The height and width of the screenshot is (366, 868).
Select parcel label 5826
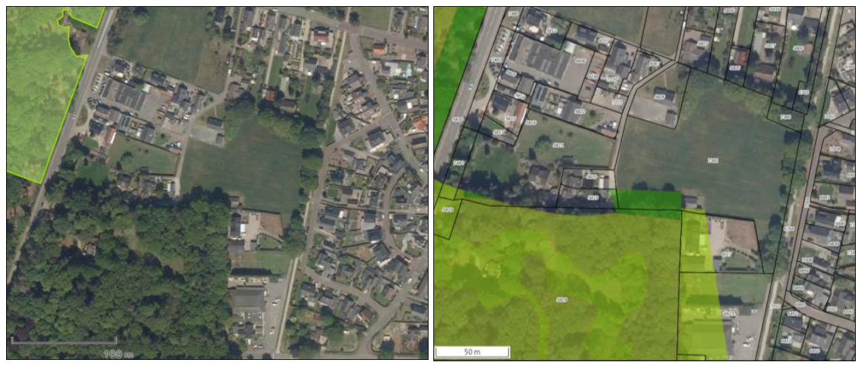click(659, 97)
